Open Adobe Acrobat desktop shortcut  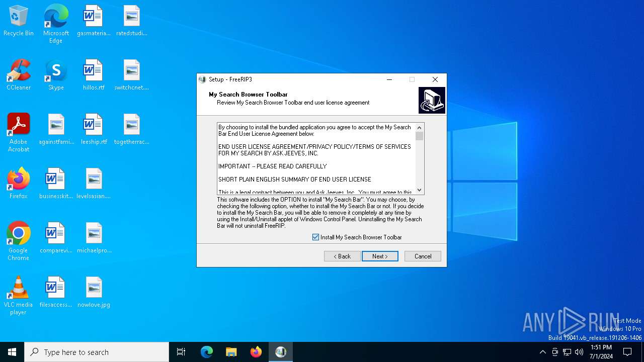(x=19, y=133)
